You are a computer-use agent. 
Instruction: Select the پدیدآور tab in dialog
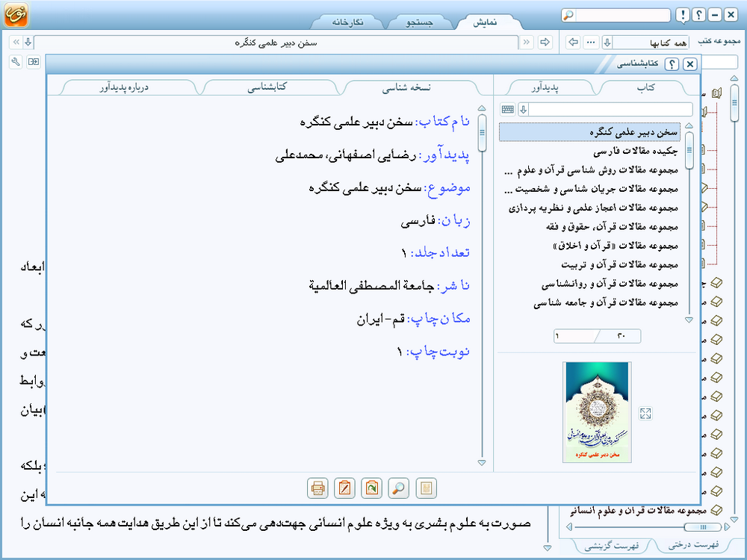pos(545,87)
